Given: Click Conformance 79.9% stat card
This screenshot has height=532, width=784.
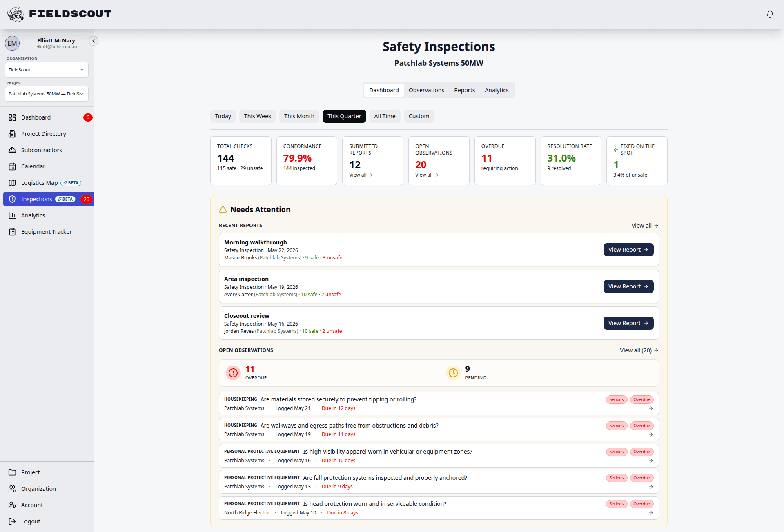Looking at the screenshot, I should click(307, 161).
